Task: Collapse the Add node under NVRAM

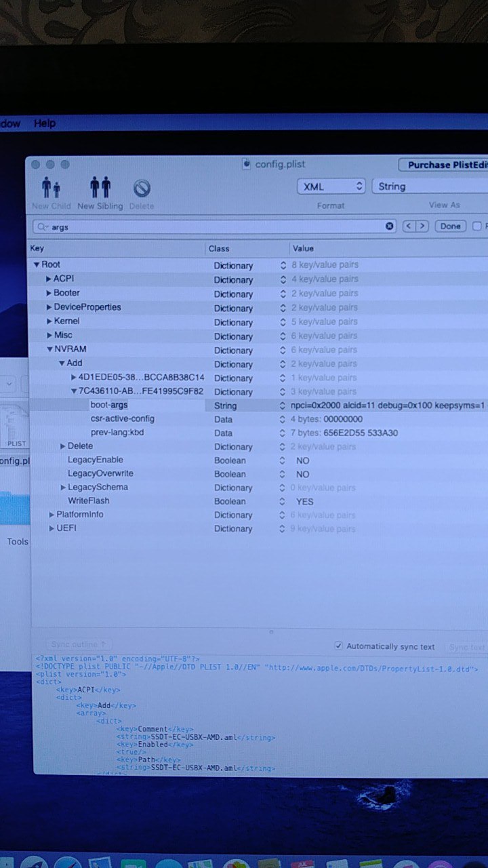Action: click(62, 363)
